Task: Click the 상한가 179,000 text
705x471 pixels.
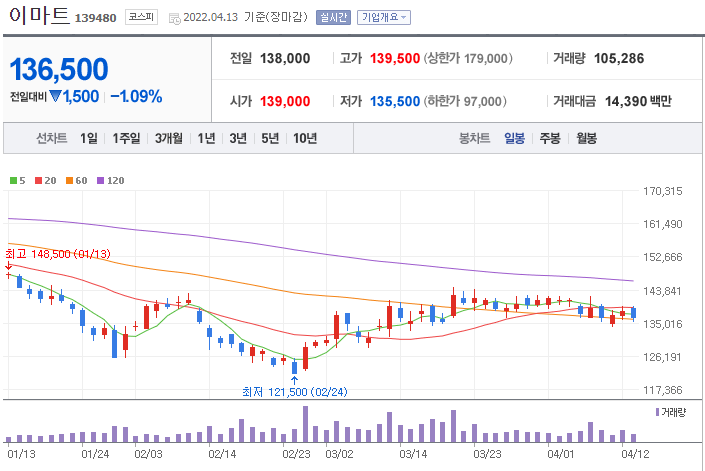Action: [468, 58]
